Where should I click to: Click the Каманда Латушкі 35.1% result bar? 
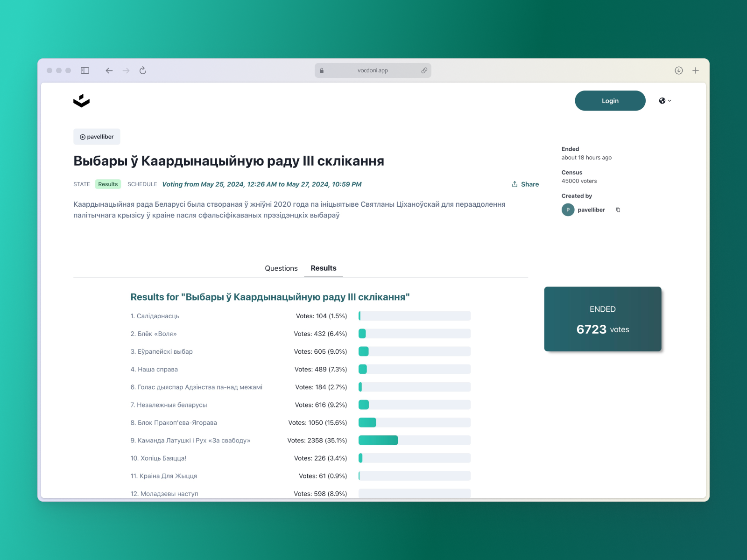tap(414, 440)
